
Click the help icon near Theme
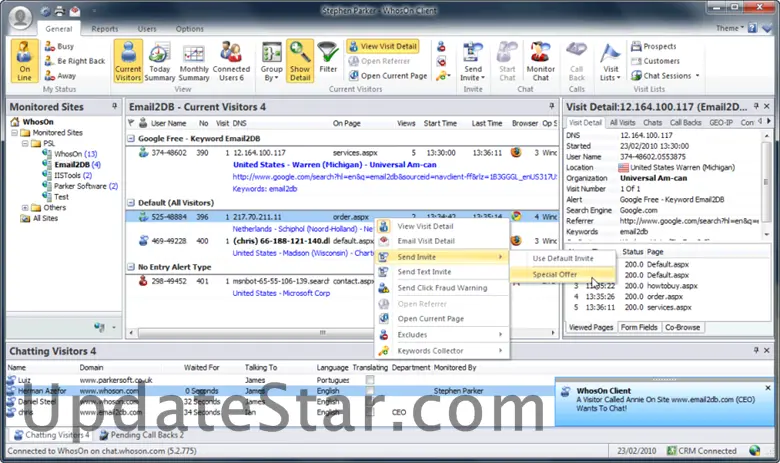coord(753,28)
